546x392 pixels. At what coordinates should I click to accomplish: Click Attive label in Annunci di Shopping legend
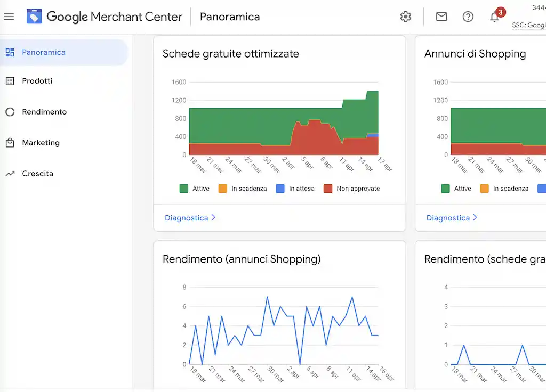tap(462, 189)
